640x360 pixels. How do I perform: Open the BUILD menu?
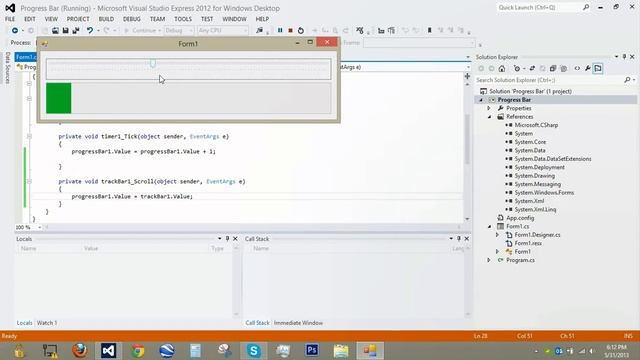click(106, 19)
